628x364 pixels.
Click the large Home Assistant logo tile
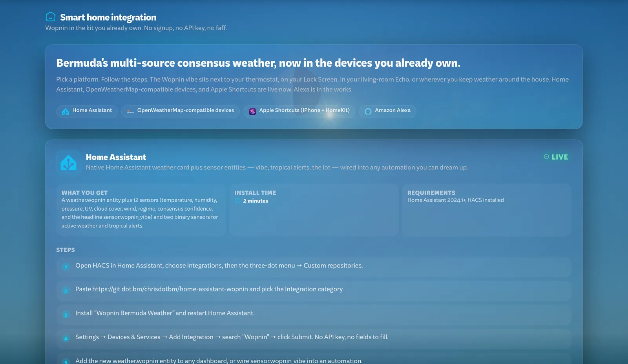pyautogui.click(x=69, y=162)
